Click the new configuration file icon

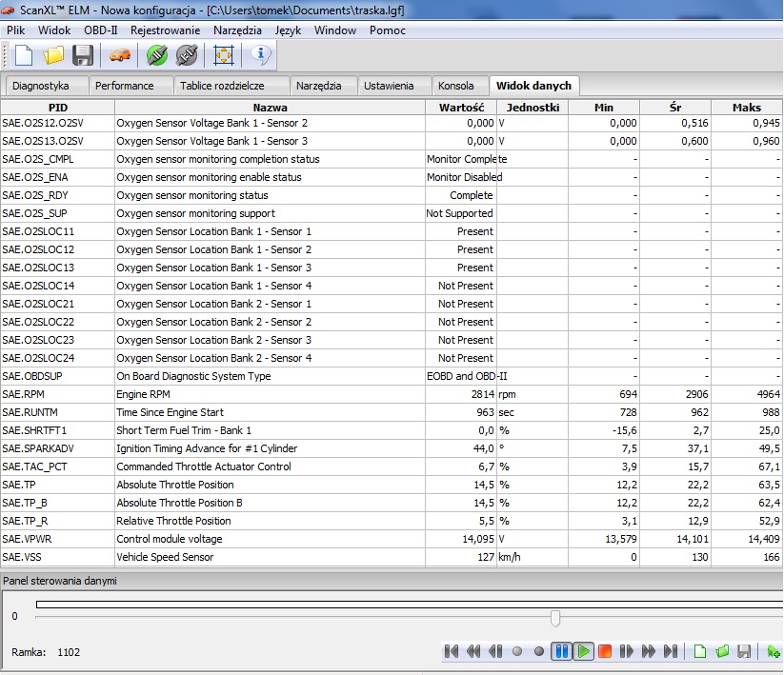coord(24,55)
